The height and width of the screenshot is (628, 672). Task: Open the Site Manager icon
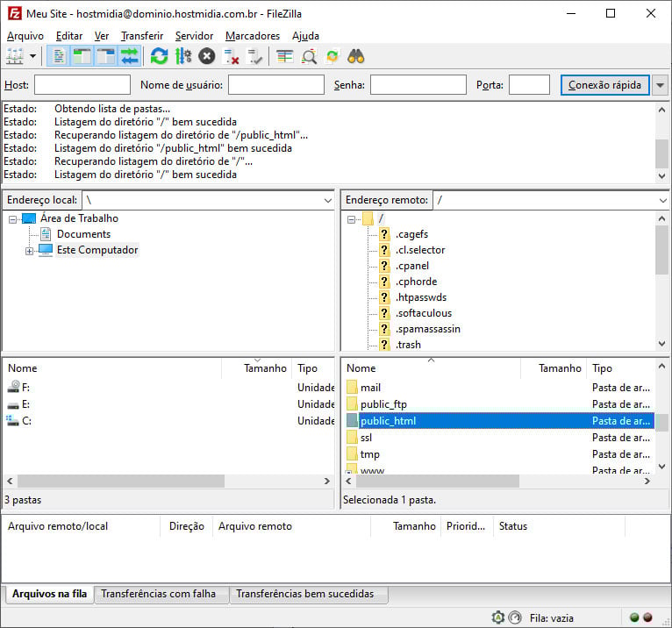click(15, 56)
